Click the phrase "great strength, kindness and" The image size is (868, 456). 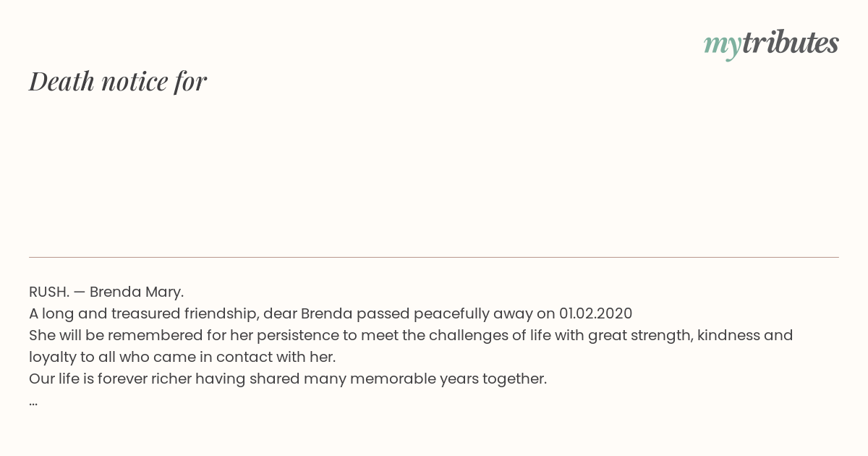(x=691, y=336)
